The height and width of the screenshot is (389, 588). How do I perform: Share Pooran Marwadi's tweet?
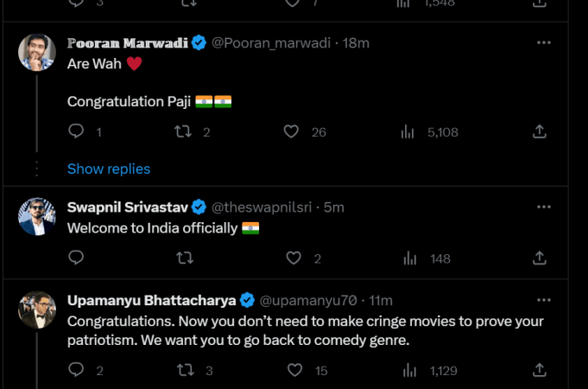(539, 132)
